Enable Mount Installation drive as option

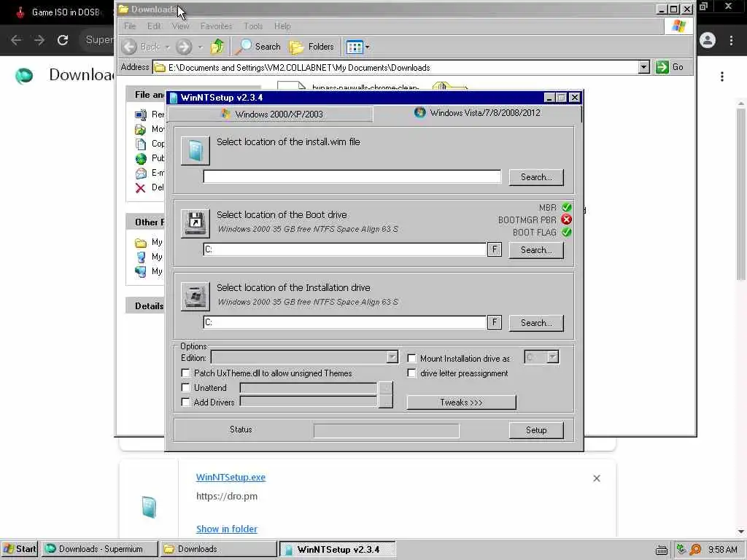pyautogui.click(x=411, y=358)
